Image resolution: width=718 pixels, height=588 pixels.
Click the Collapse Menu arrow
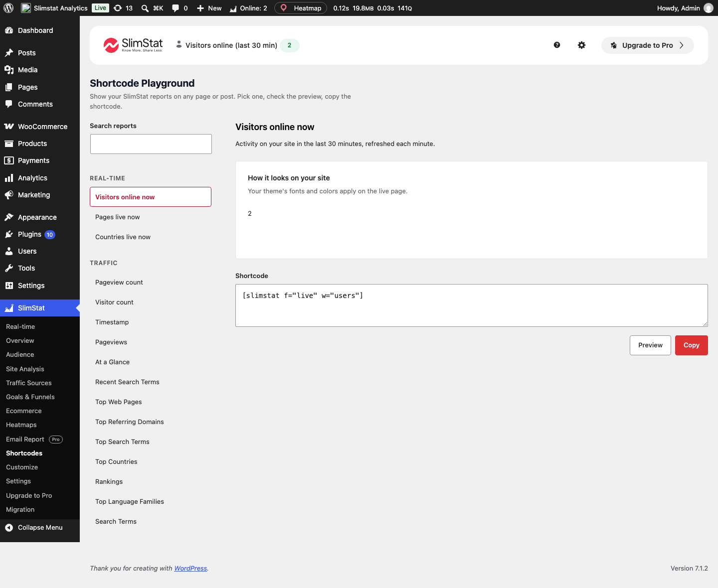pyautogui.click(x=9, y=527)
